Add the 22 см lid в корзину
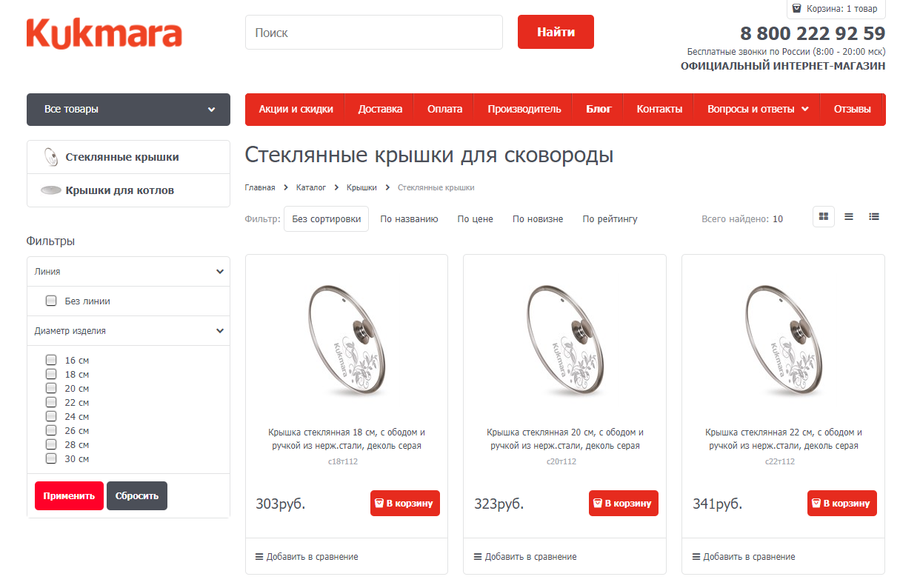Viewport: 920px width, 588px height. coord(842,503)
